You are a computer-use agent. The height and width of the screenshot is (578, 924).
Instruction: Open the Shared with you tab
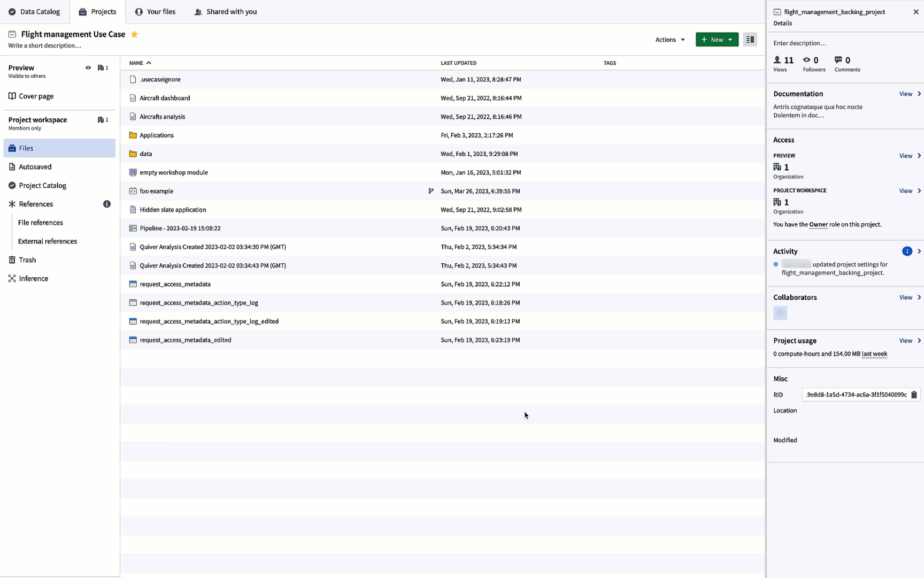click(x=226, y=12)
